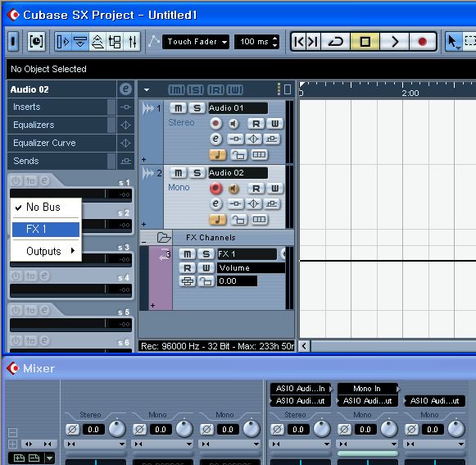The width and height of the screenshot is (476, 465).
Task: Select the Object Selection arrow tool
Action: click(453, 41)
